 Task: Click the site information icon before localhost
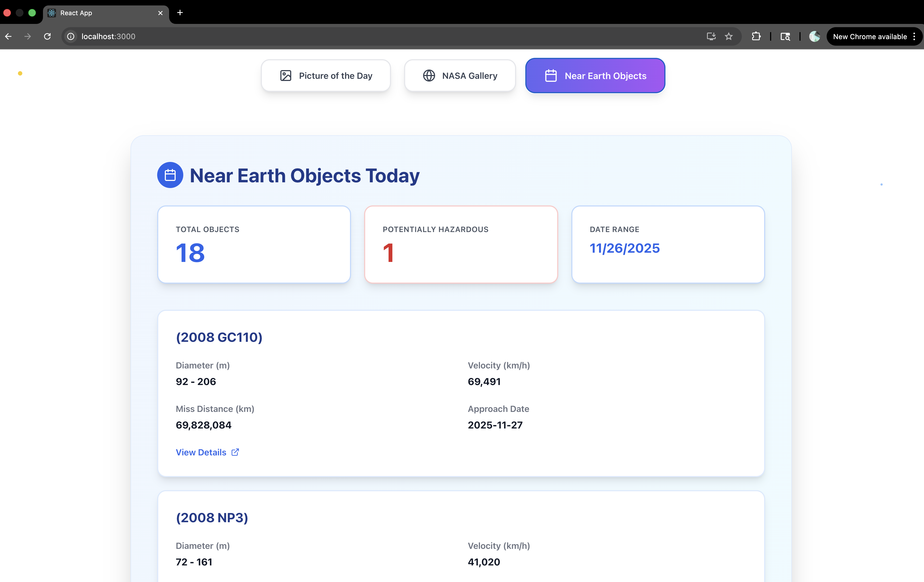tap(71, 36)
